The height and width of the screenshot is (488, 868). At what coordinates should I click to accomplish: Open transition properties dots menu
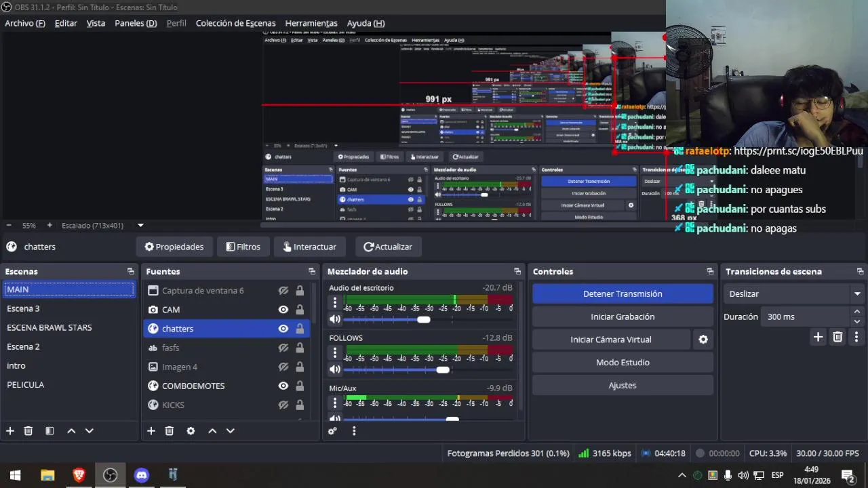856,337
